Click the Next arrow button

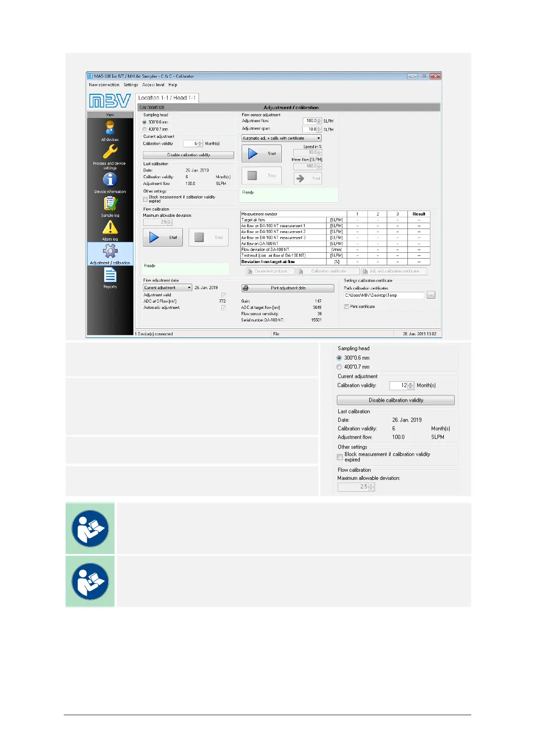click(x=308, y=178)
